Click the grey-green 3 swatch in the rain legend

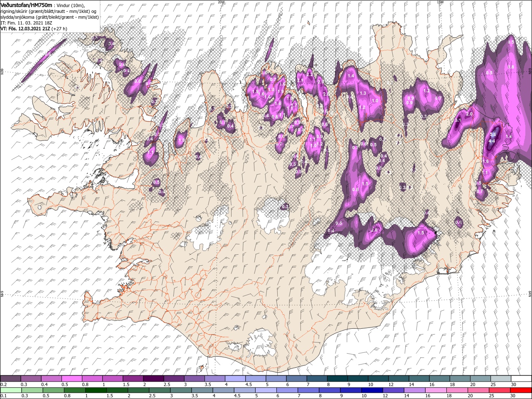point(181,390)
